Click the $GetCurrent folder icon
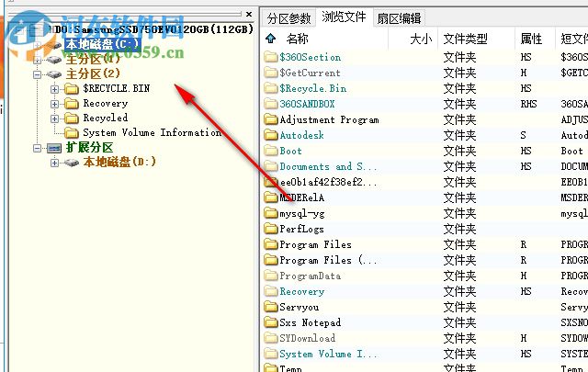The height and width of the screenshot is (372, 588). [x=271, y=73]
